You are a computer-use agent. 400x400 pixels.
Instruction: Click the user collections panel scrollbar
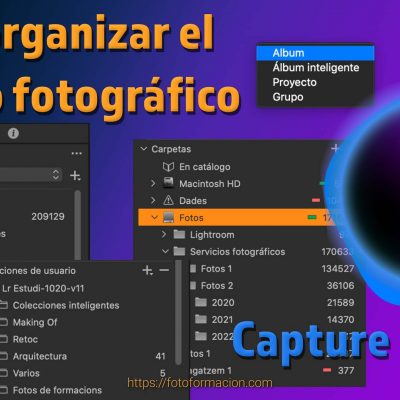[x=178, y=313]
